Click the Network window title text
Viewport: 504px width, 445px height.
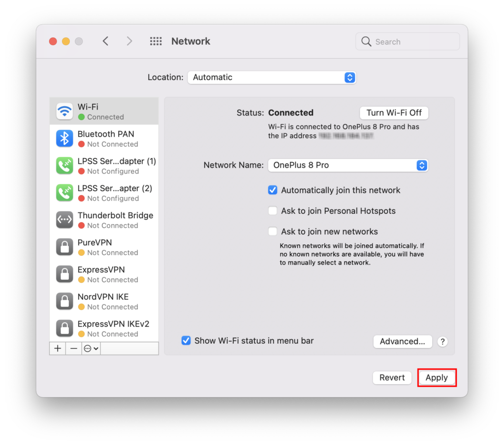click(190, 41)
